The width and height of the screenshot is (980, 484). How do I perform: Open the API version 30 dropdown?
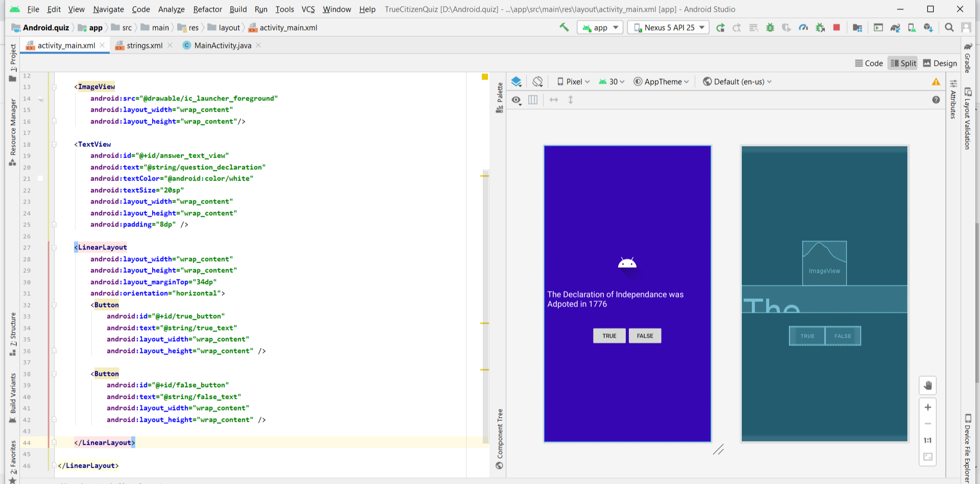pyautogui.click(x=611, y=82)
